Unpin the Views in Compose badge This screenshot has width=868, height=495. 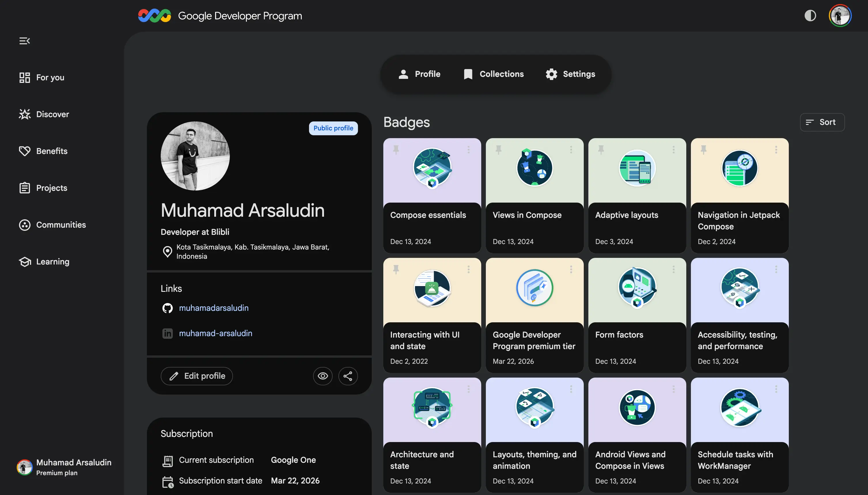tap(498, 150)
